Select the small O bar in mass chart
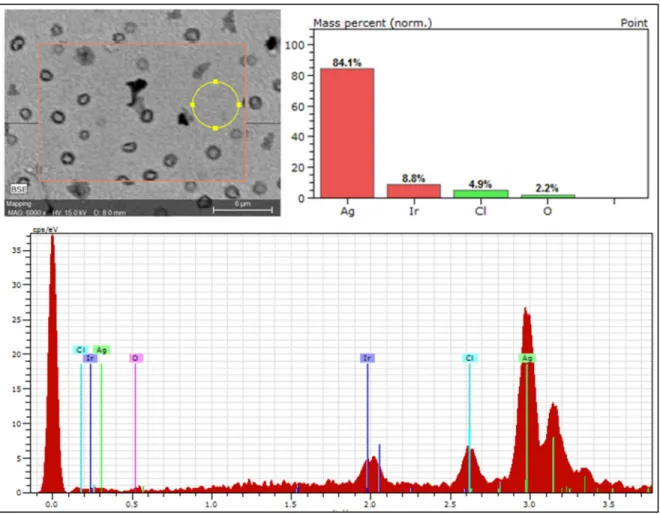Image resolution: width=660 pixels, height=515 pixels. [x=547, y=196]
